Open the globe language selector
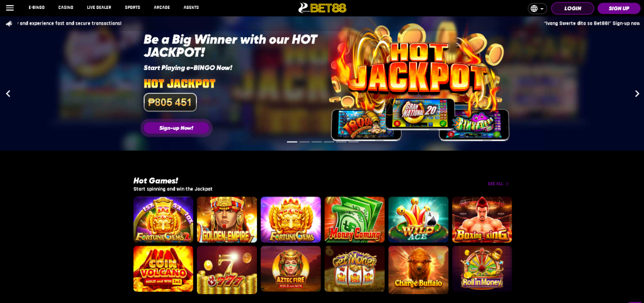Image resolution: width=644 pixels, height=303 pixels. 537,8
